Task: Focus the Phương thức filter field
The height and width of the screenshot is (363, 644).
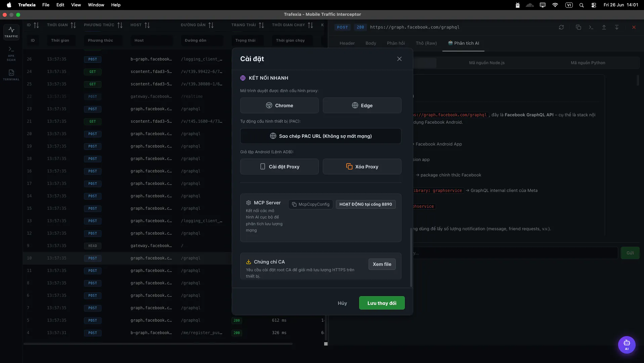Action: [x=102, y=41]
